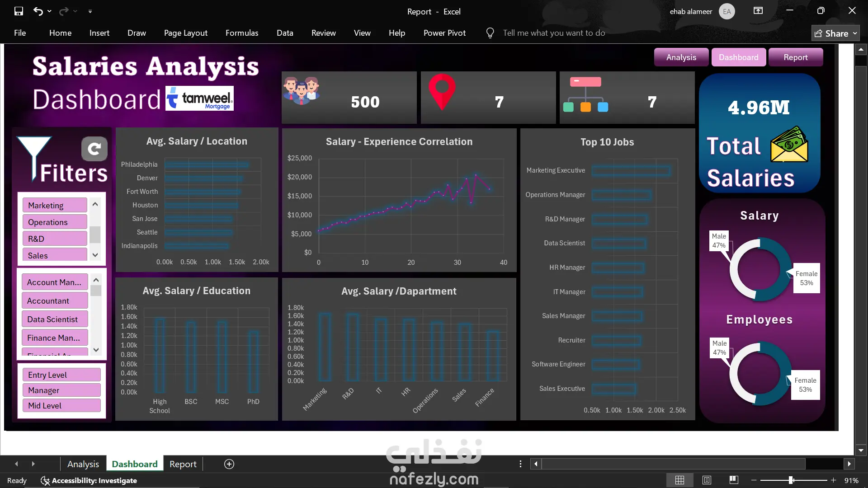Click the Tell me lightbulb icon
Screen dimensions: 868x488
tap(490, 33)
